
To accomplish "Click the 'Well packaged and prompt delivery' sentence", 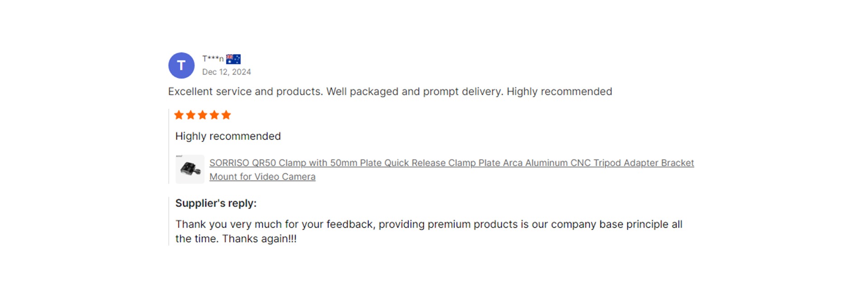I will coord(415,92).
